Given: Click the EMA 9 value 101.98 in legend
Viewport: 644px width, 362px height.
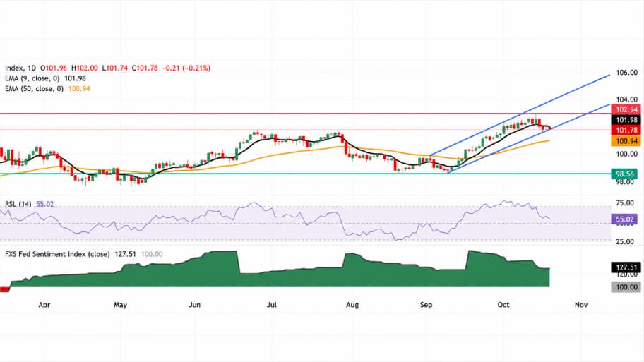Looking at the screenshot, I should tap(75, 78).
